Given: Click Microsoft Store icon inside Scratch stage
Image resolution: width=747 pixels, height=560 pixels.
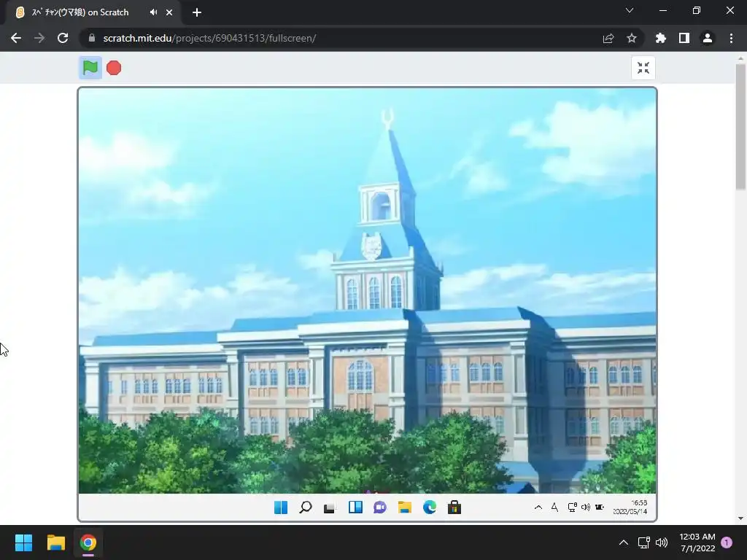Looking at the screenshot, I should click(454, 507).
